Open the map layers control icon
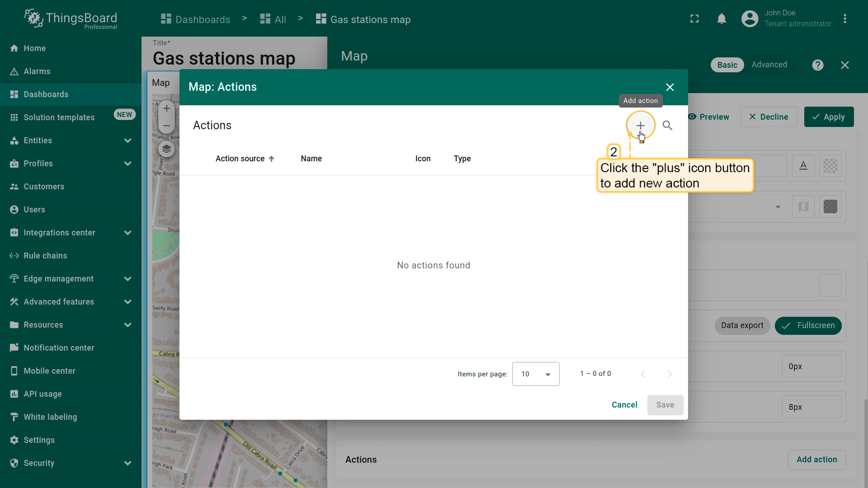 pyautogui.click(x=166, y=149)
